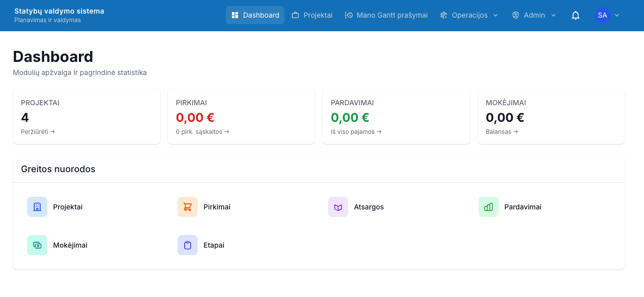Open Mano Gantt prašymai nav item
Screen dimensions: 644x297
pyautogui.click(x=386, y=15)
